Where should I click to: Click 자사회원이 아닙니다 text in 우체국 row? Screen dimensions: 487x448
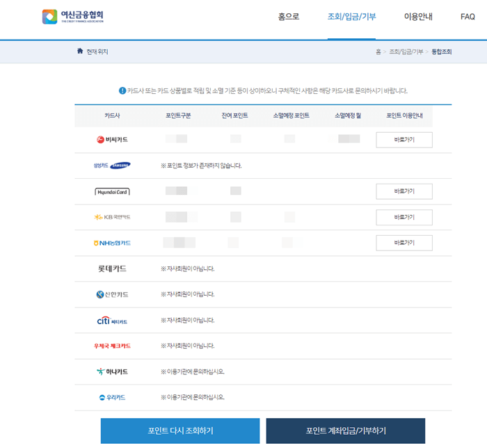pos(188,346)
